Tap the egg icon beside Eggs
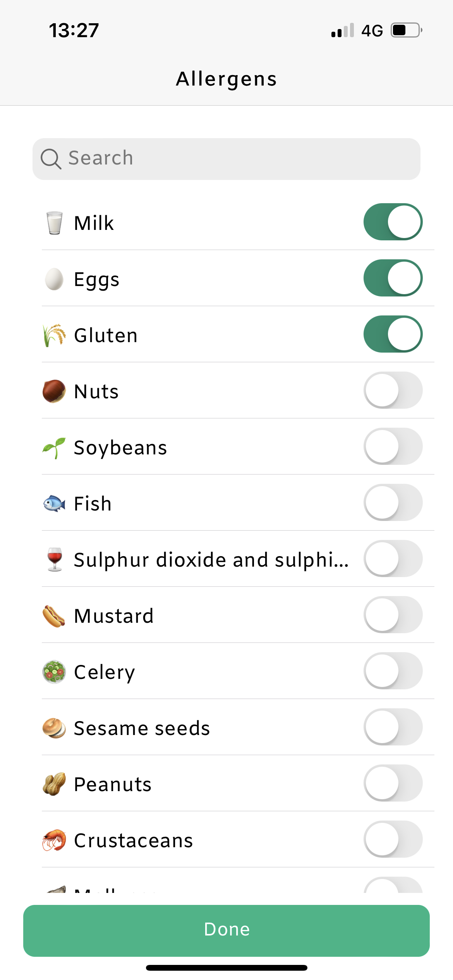The height and width of the screenshot is (980, 453). click(x=54, y=279)
